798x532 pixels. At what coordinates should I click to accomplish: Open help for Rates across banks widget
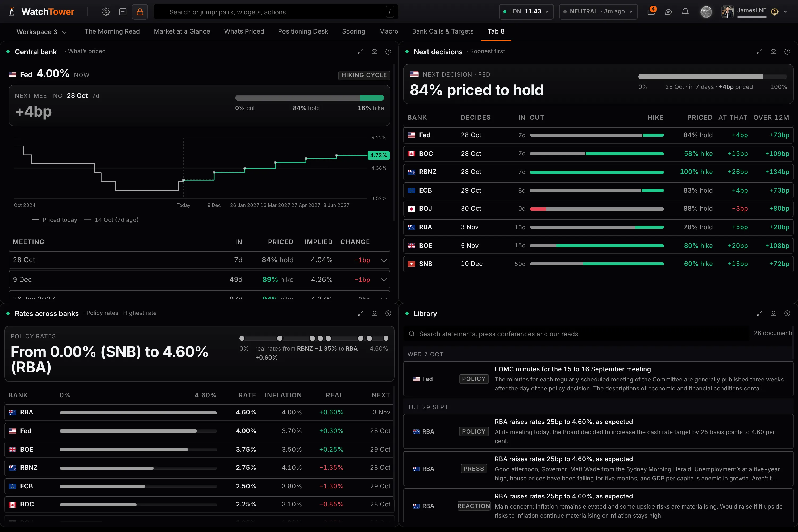click(x=388, y=314)
